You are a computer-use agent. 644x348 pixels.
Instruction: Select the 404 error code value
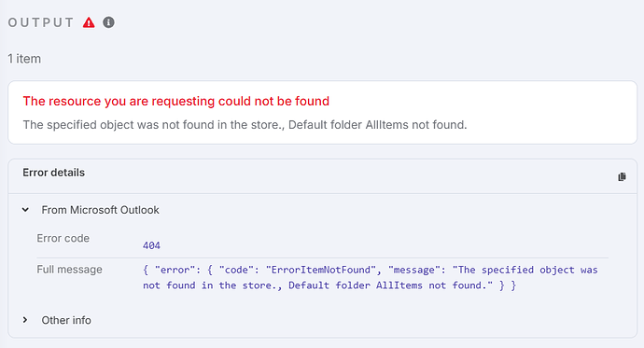151,245
